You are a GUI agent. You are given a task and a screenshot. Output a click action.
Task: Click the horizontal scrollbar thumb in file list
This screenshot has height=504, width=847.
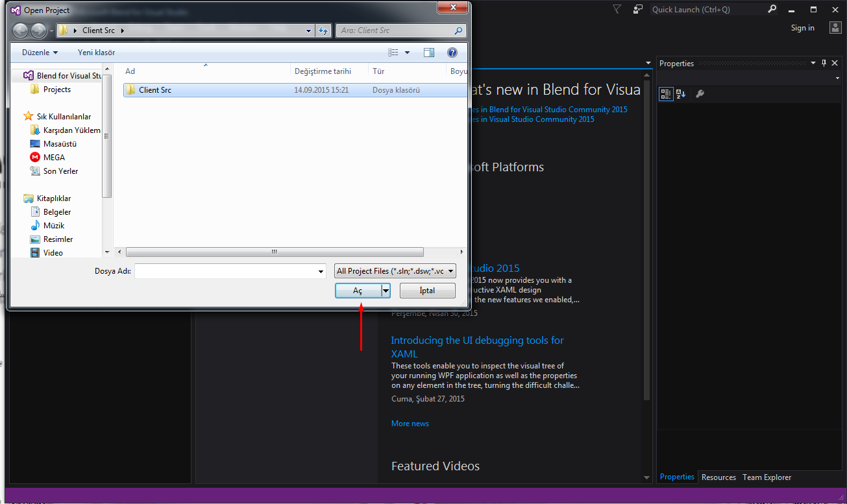coord(275,252)
